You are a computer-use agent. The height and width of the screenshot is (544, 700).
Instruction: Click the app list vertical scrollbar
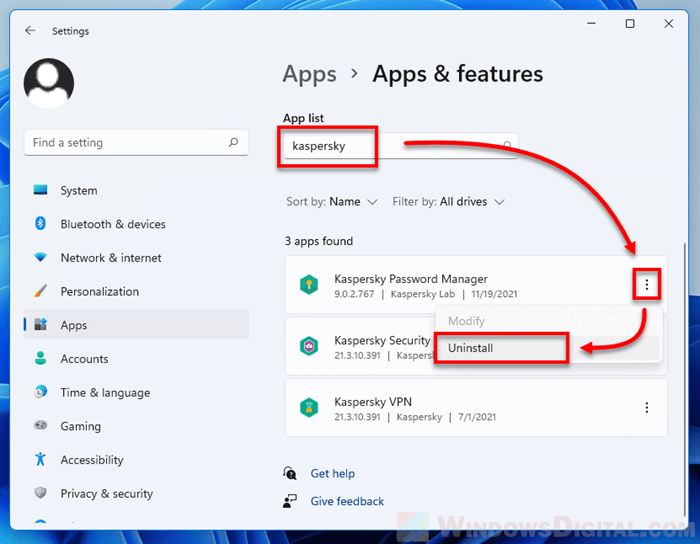[x=684, y=379]
